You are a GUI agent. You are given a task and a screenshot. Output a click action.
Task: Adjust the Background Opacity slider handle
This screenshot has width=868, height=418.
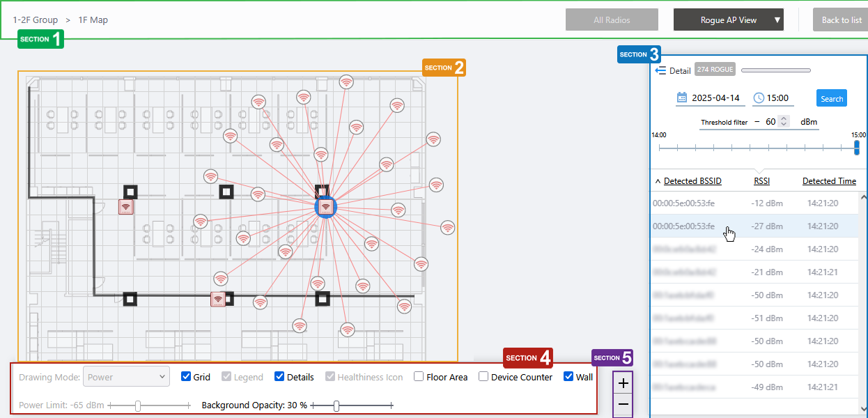(x=336, y=405)
